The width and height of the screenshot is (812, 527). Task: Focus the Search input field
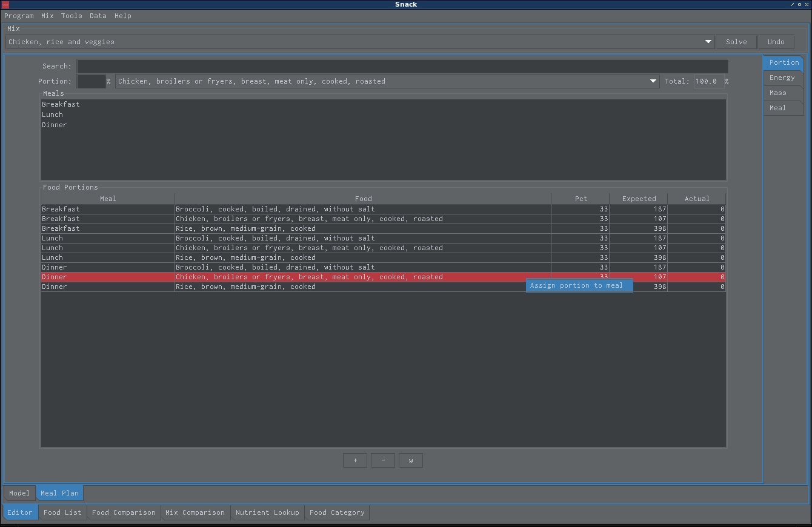402,66
